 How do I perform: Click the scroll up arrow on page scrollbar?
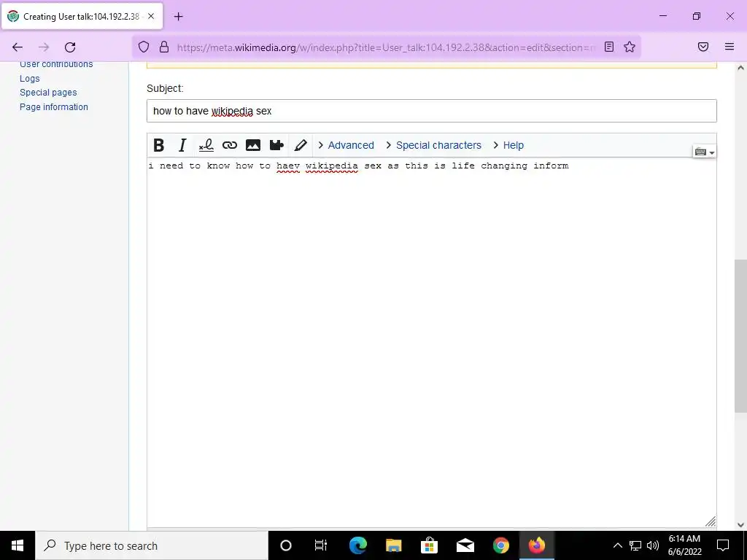[x=741, y=68]
